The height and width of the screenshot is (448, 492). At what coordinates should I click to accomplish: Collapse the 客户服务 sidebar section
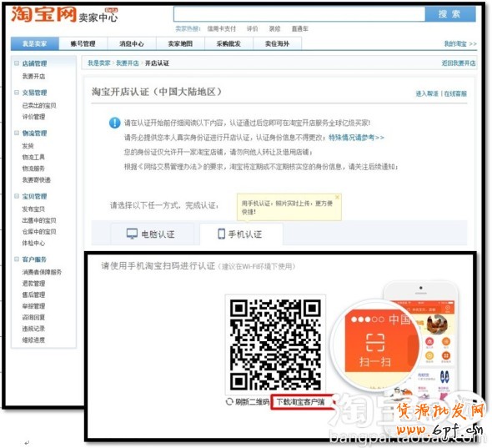(17, 259)
